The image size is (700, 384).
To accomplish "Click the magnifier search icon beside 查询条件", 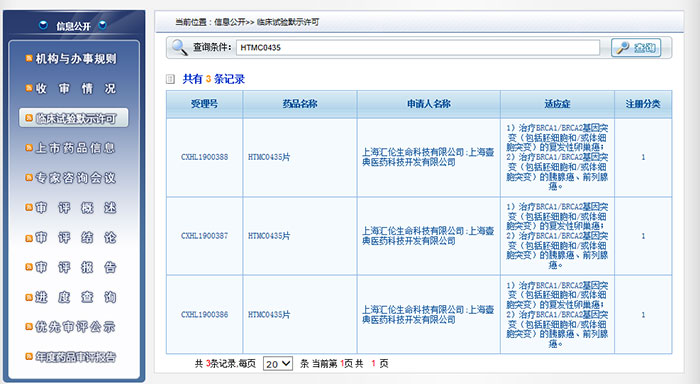I will [180, 47].
